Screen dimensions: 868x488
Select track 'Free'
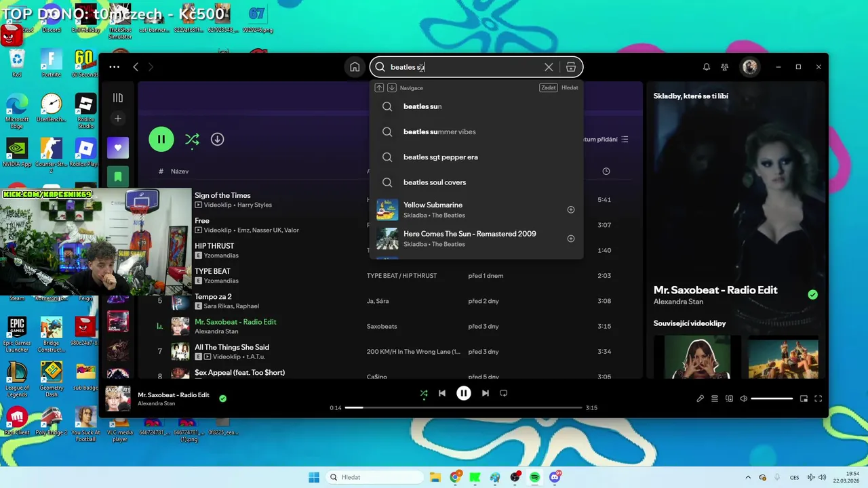[x=202, y=220]
